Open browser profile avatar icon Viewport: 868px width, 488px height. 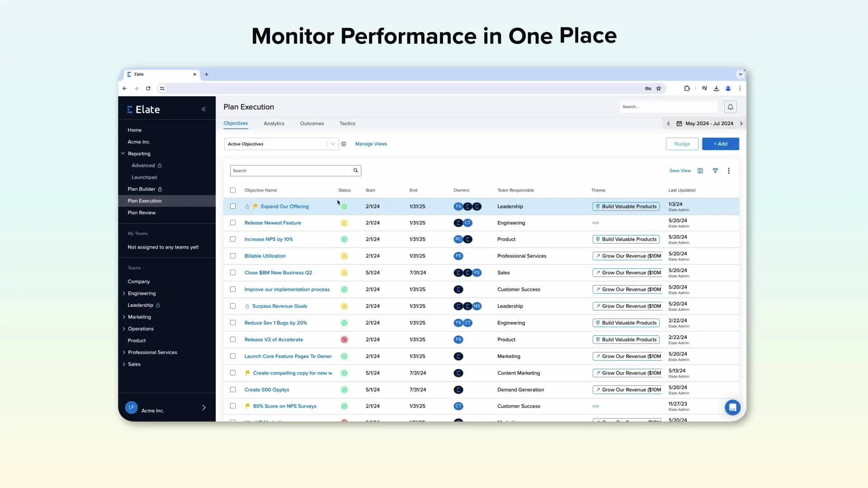coord(728,89)
